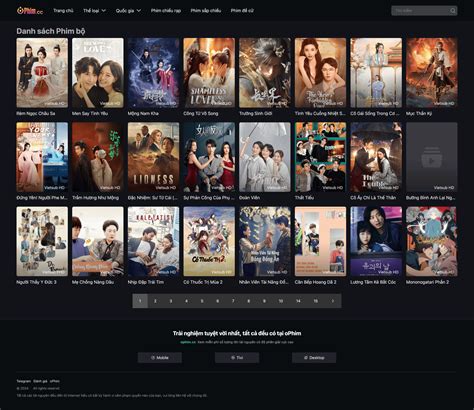Select the Mononogatari Phần 2 poster
This screenshot has height=410, width=474.
pyautogui.click(x=432, y=241)
